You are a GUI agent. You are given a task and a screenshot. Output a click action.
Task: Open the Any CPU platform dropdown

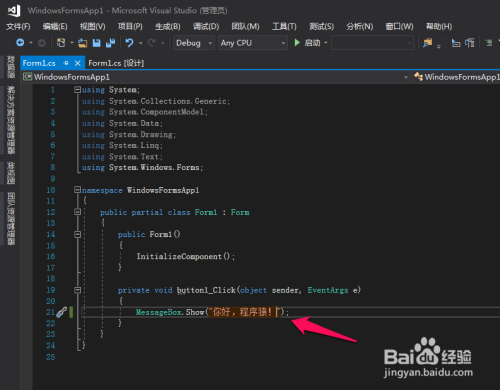click(253, 43)
